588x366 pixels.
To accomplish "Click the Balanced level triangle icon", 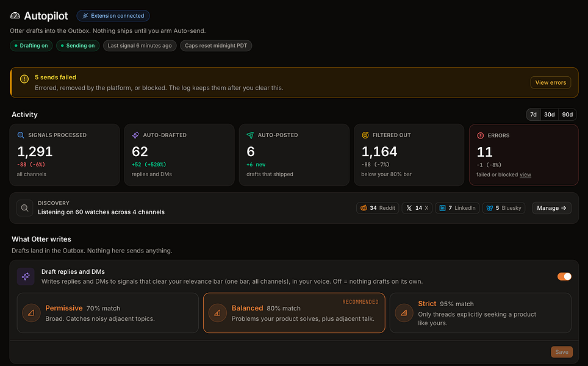I will [218, 313].
